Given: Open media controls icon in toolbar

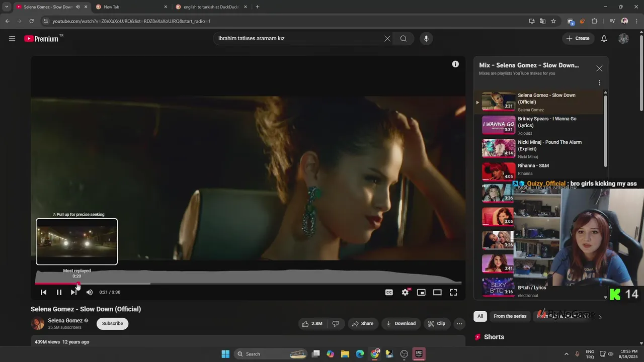Looking at the screenshot, I should pyautogui.click(x=612, y=21).
